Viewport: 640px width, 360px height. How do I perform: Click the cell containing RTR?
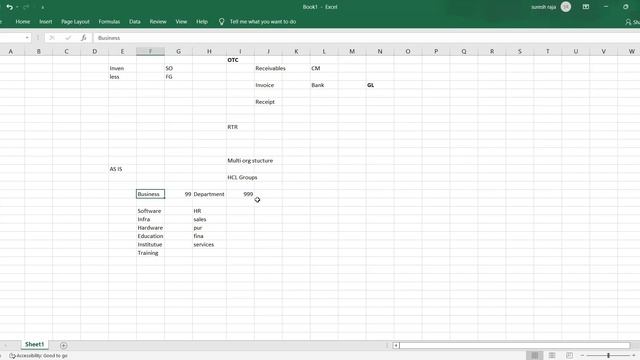coord(240,127)
